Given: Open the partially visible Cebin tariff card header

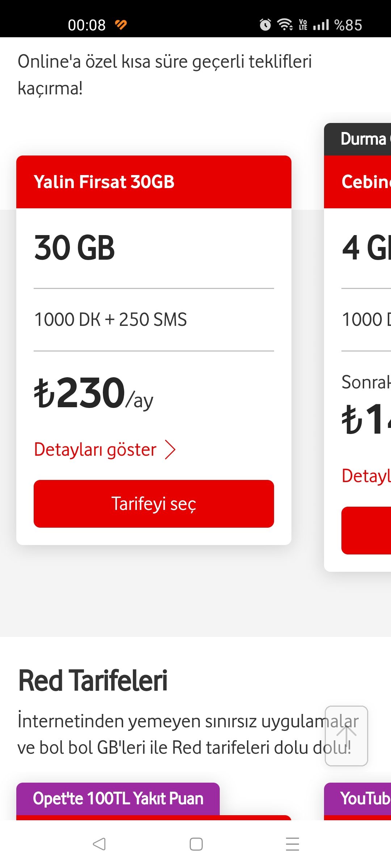Looking at the screenshot, I should click(x=358, y=182).
